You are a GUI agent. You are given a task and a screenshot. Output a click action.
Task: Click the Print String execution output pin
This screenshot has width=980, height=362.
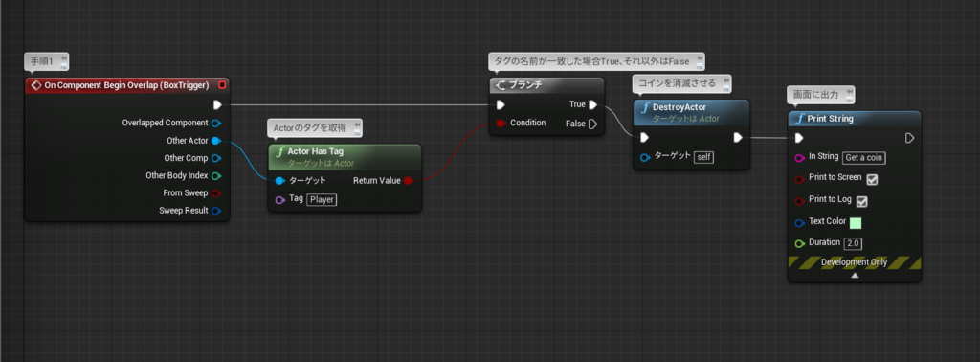tap(909, 138)
